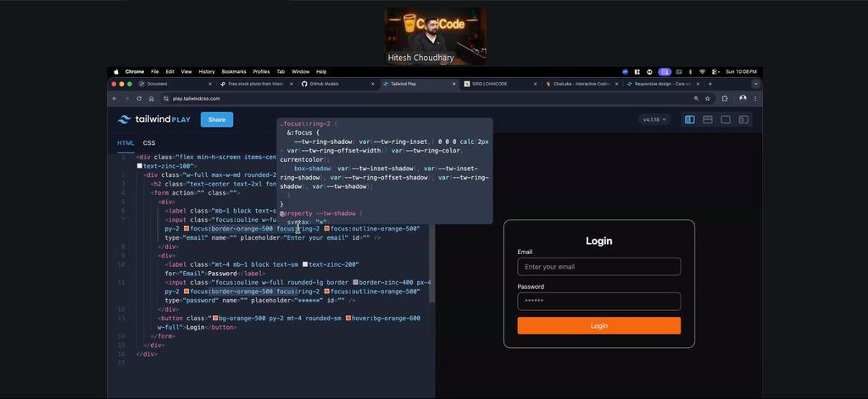The width and height of the screenshot is (868, 399).
Task: Select the responsive design mode layout icon
Action: pyautogui.click(x=743, y=119)
